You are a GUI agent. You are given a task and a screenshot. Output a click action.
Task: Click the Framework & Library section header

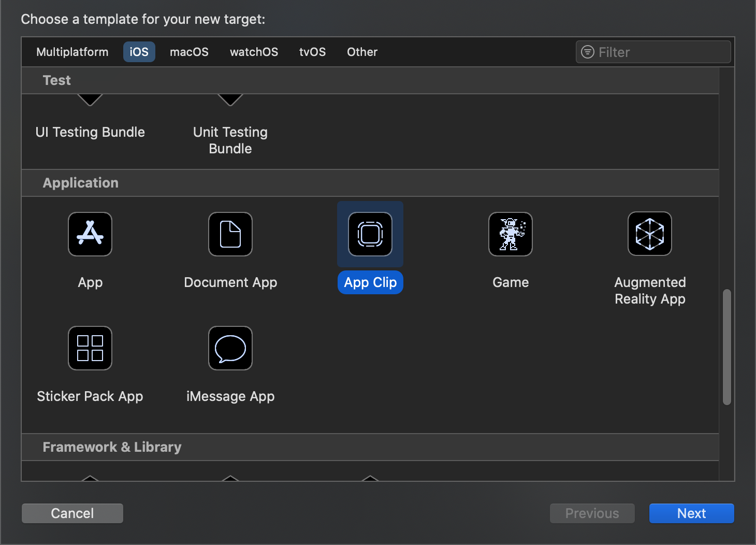click(370, 447)
